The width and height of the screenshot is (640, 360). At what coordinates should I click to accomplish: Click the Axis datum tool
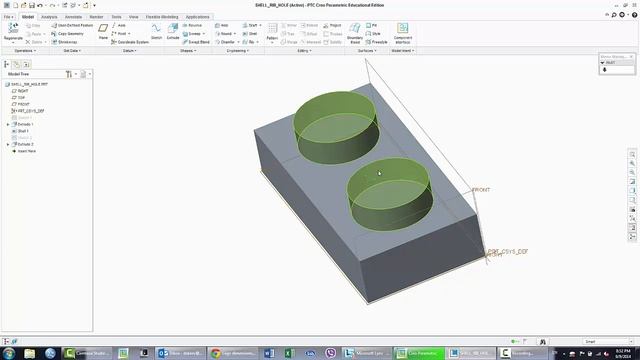[119, 25]
